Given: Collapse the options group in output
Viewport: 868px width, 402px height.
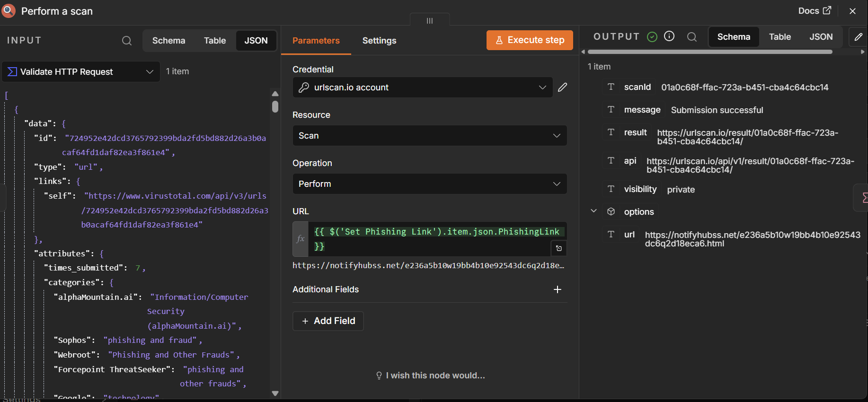Looking at the screenshot, I should (593, 211).
